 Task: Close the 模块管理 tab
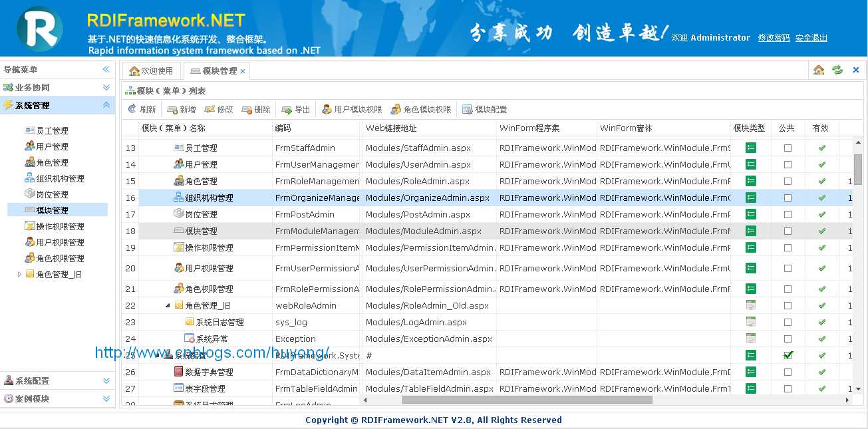[243, 71]
